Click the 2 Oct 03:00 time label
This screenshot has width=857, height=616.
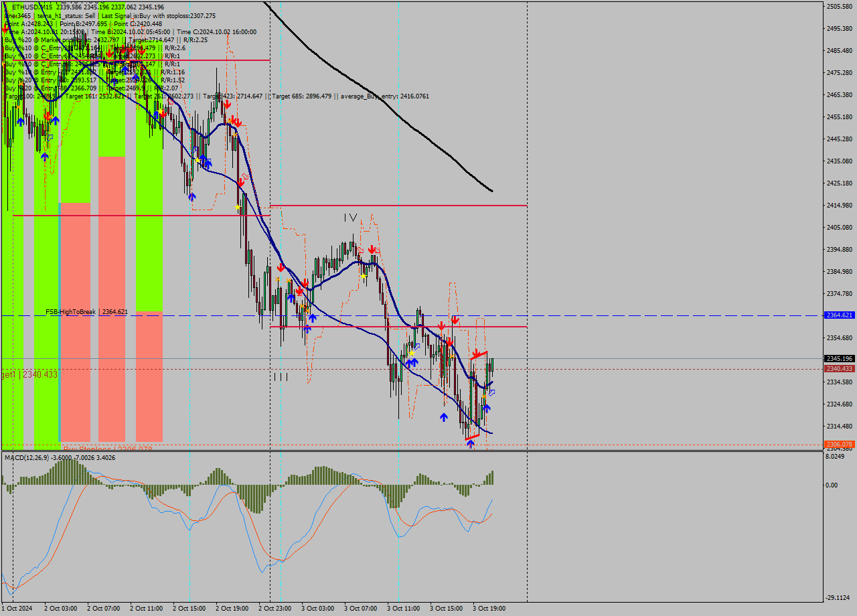click(60, 609)
